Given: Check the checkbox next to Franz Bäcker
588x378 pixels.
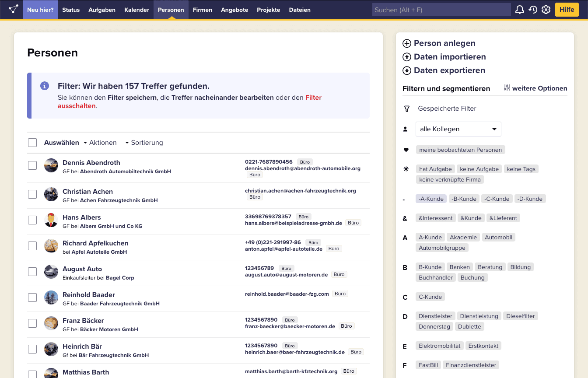Looking at the screenshot, I should click(32, 323).
